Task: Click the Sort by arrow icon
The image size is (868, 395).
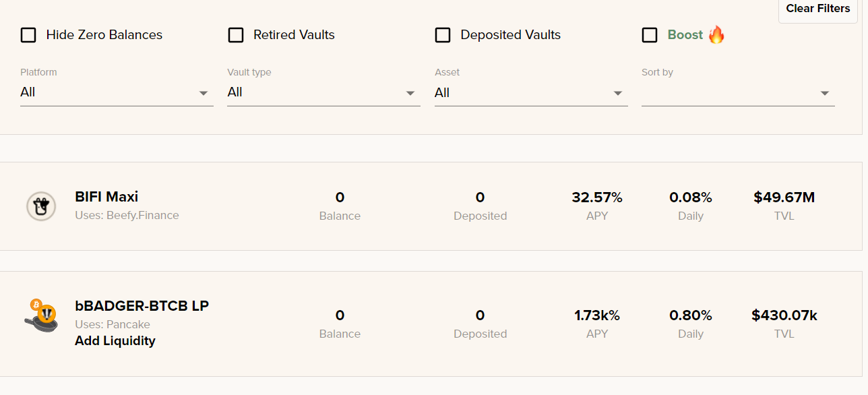Action: [825, 93]
